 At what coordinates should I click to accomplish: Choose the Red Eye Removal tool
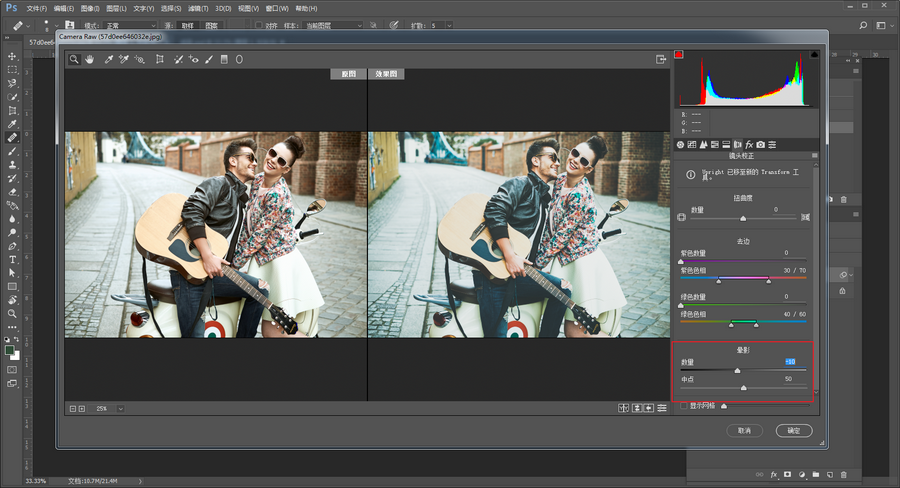[x=193, y=60]
